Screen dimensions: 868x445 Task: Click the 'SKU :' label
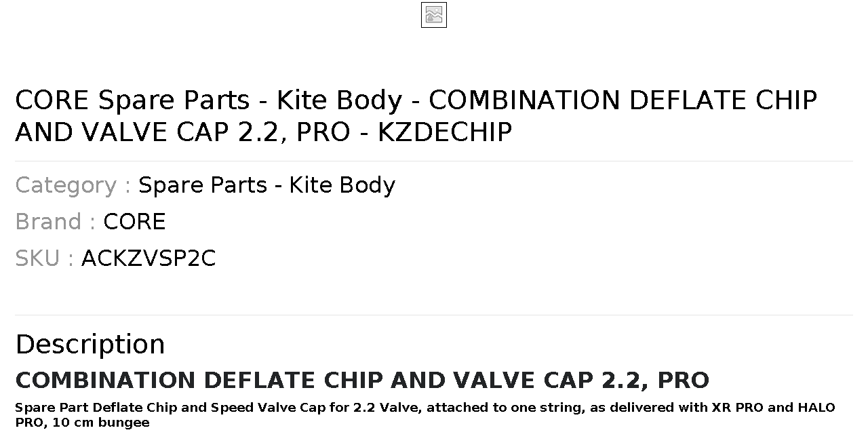pos(45,258)
